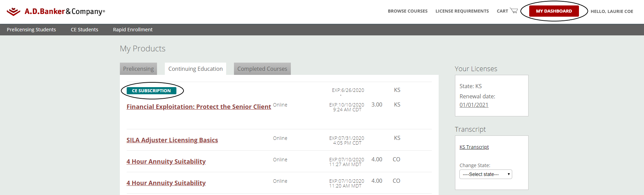Select CE Students in nav bar
Image resolution: width=644 pixels, height=195 pixels.
pos(84,30)
